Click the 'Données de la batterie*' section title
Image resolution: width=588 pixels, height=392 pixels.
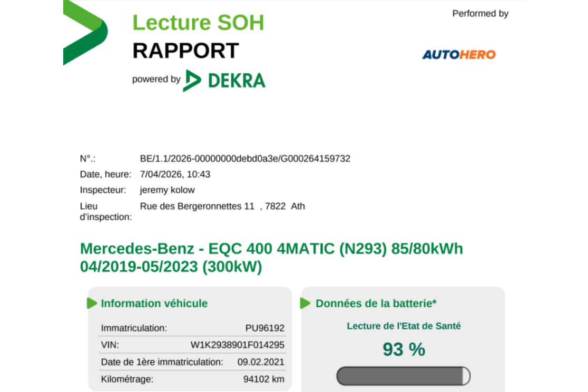pos(376,303)
